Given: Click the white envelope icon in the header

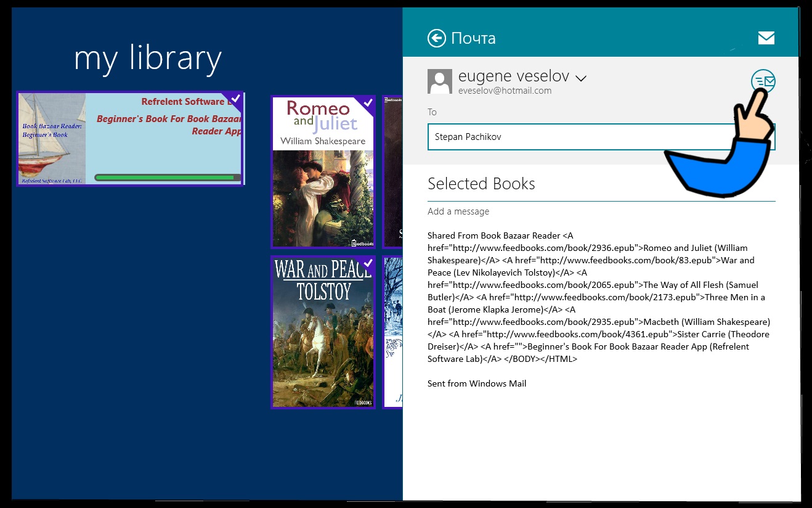Looking at the screenshot, I should (x=766, y=38).
